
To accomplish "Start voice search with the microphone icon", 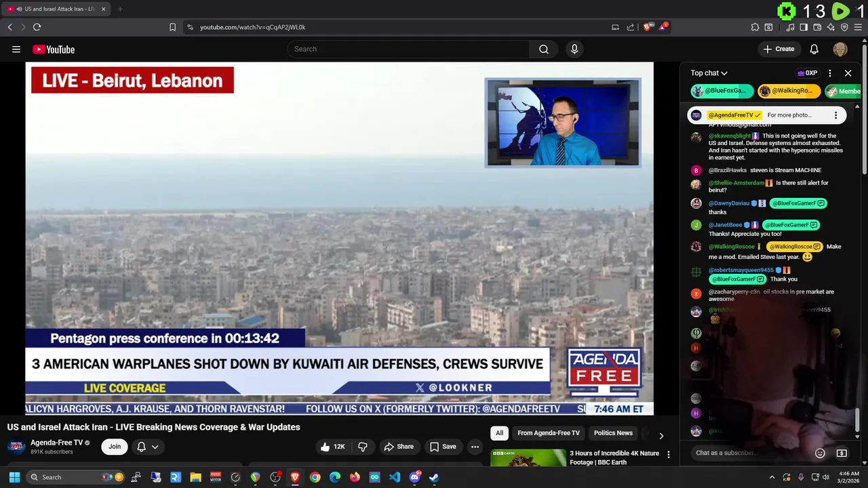I will coord(574,49).
